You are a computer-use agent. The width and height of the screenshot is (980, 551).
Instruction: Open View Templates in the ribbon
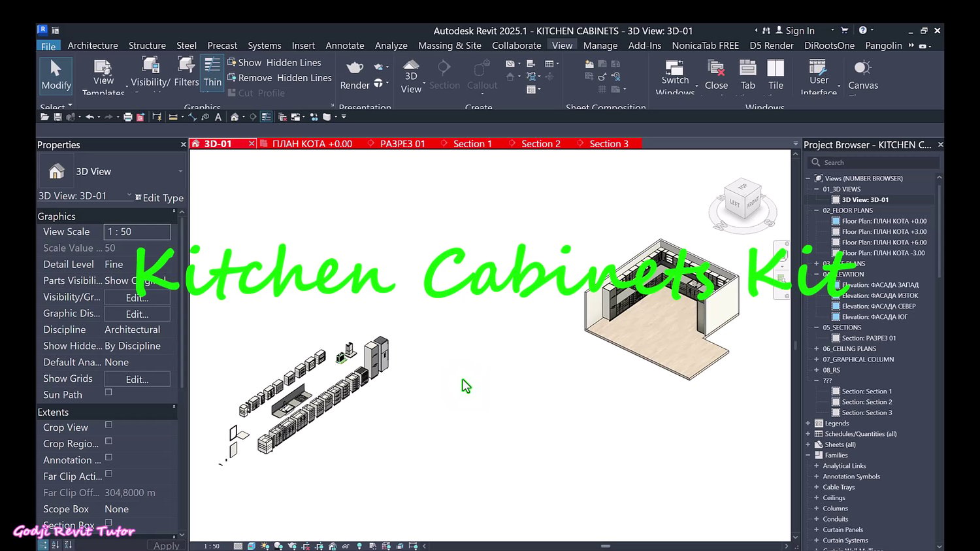point(103,77)
